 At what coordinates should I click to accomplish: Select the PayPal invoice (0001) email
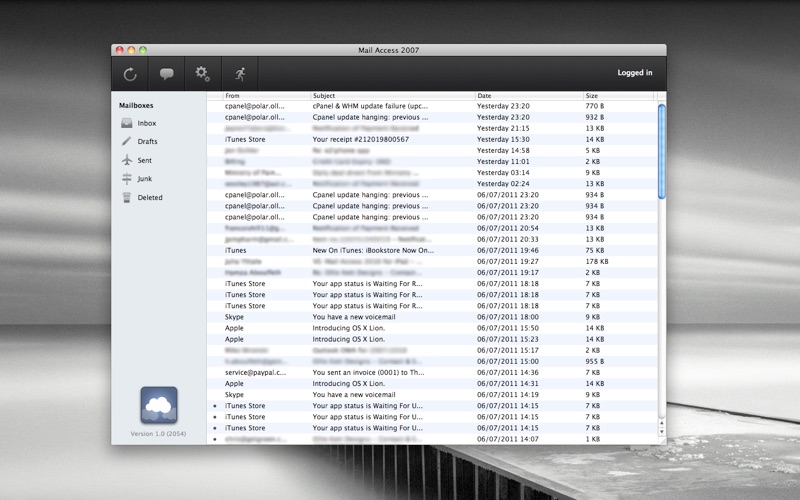coord(432,372)
